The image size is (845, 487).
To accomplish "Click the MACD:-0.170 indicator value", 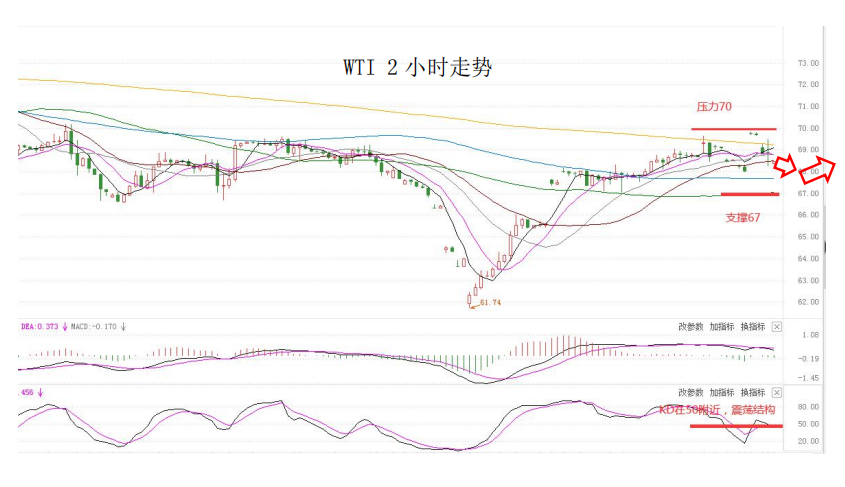I will (94, 326).
